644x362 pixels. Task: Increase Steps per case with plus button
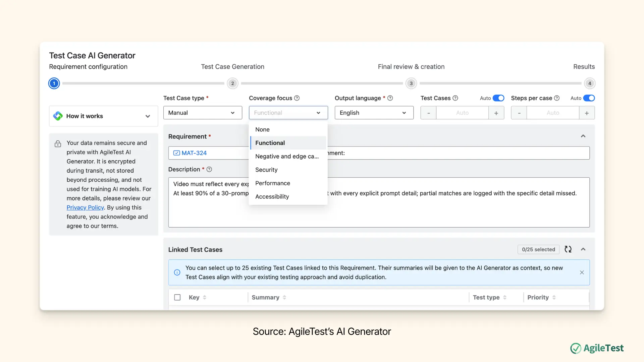pyautogui.click(x=587, y=113)
